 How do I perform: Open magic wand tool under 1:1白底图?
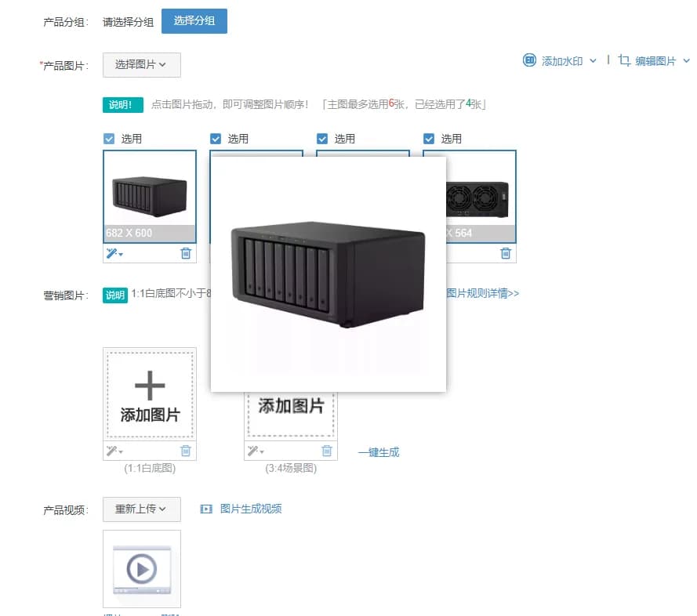coord(114,451)
